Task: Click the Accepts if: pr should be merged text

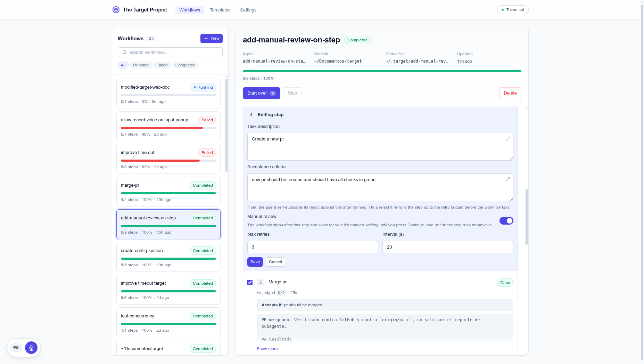Action: pos(292,305)
